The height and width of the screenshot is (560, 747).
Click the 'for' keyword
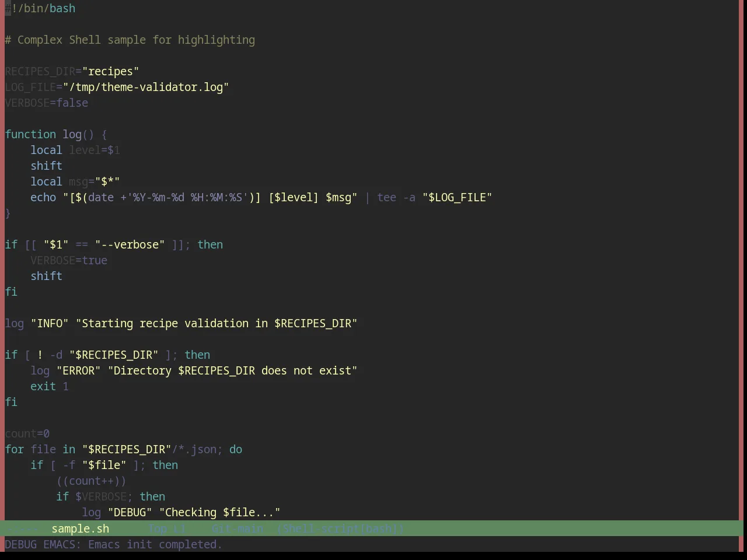pos(15,450)
